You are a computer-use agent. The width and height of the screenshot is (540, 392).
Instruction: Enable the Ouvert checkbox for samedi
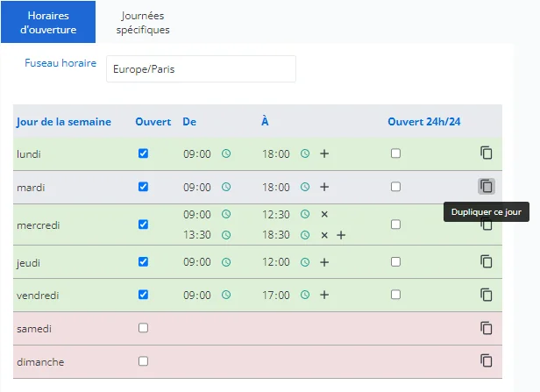(x=143, y=328)
